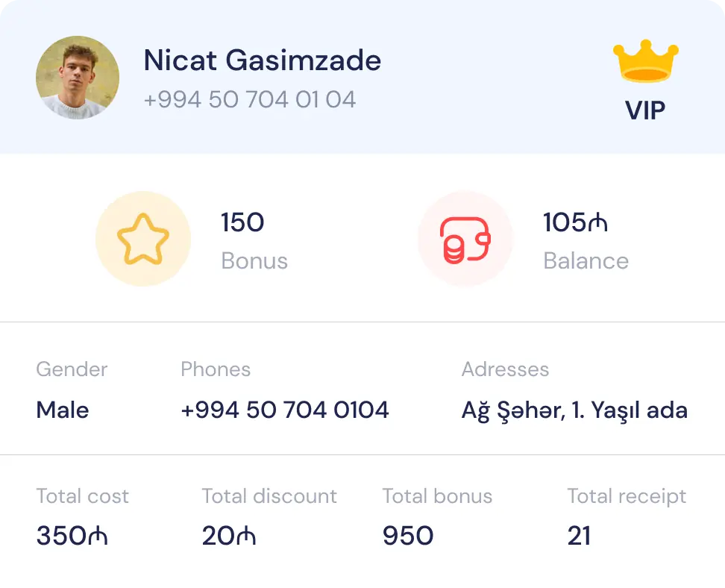Click the header phone number under name
Image resolution: width=725 pixels, height=588 pixels.
[249, 99]
